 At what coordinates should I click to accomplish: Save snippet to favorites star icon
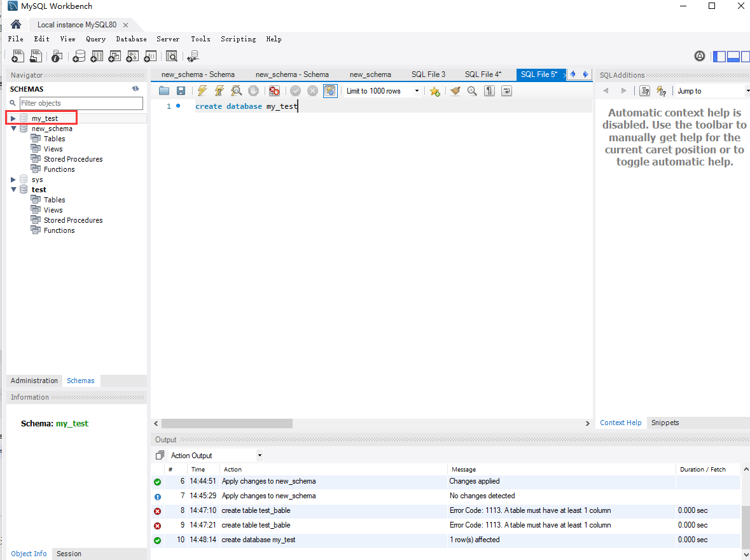[434, 91]
